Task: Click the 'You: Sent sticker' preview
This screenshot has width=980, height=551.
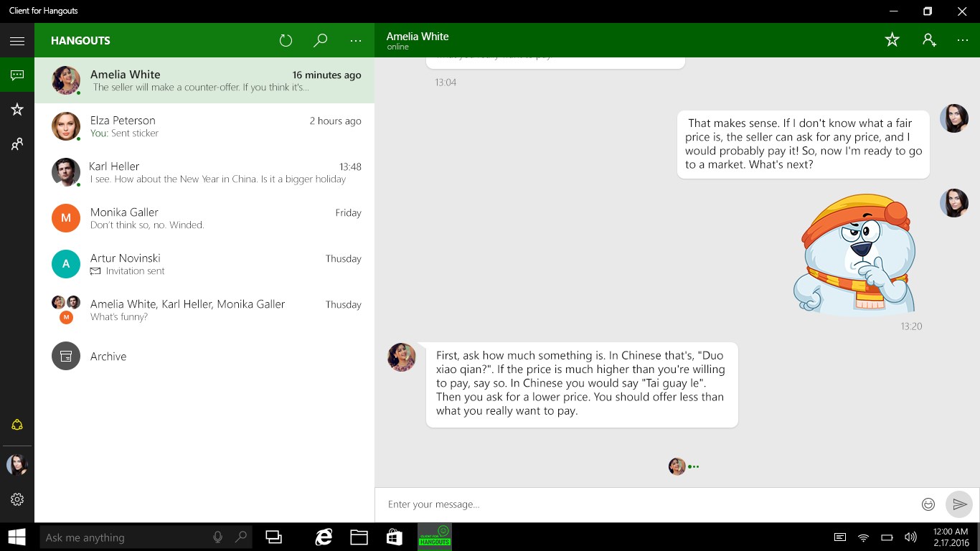Action: point(124,133)
